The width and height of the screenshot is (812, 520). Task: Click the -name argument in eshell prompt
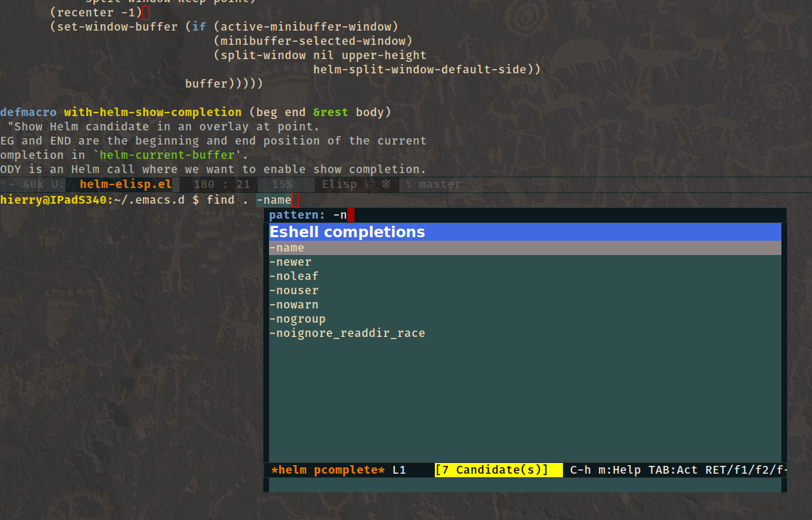[274, 200]
